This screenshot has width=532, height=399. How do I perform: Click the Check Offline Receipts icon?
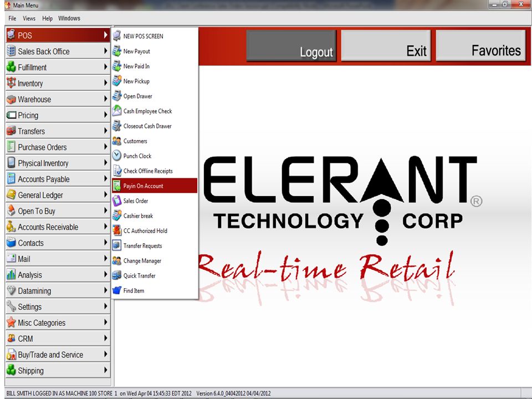click(x=117, y=171)
